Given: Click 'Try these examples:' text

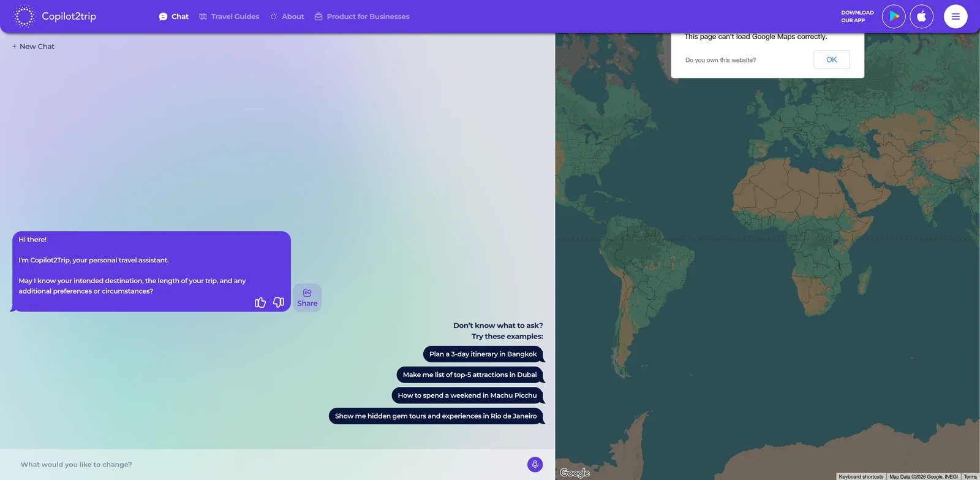Looking at the screenshot, I should tap(507, 337).
